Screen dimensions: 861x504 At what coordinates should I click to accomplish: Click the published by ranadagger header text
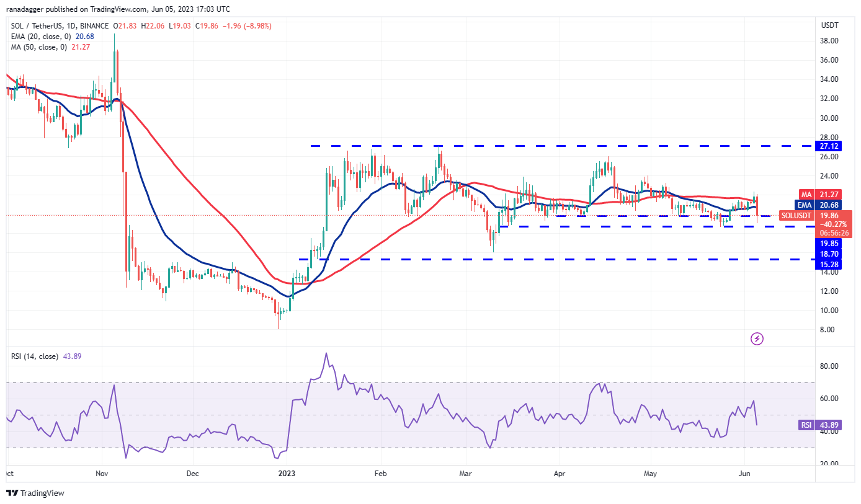coord(118,9)
